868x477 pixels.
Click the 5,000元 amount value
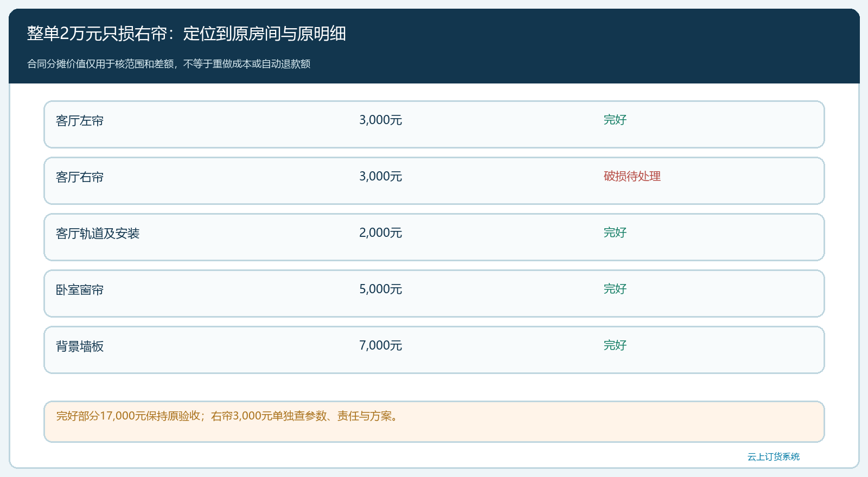[x=380, y=289]
